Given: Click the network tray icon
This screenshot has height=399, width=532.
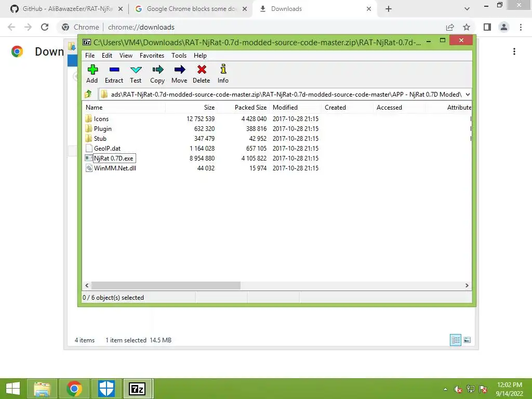Looking at the screenshot, I should click(x=471, y=389).
